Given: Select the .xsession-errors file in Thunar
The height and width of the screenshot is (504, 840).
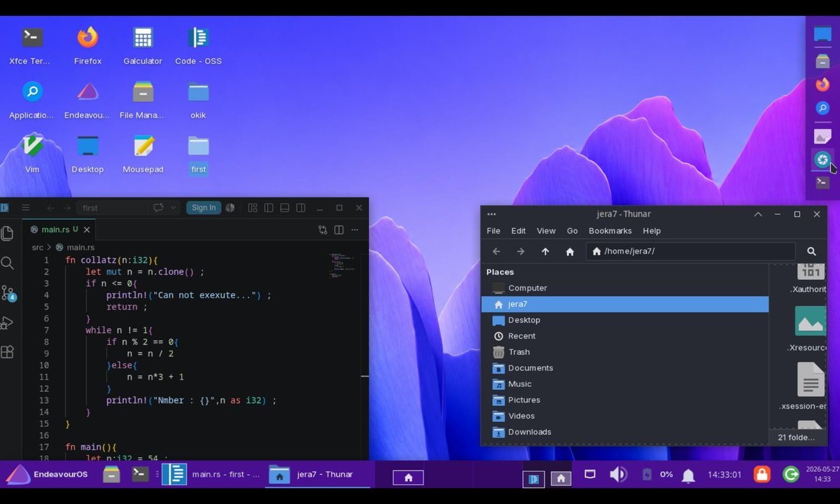Looking at the screenshot, I should point(810,379).
